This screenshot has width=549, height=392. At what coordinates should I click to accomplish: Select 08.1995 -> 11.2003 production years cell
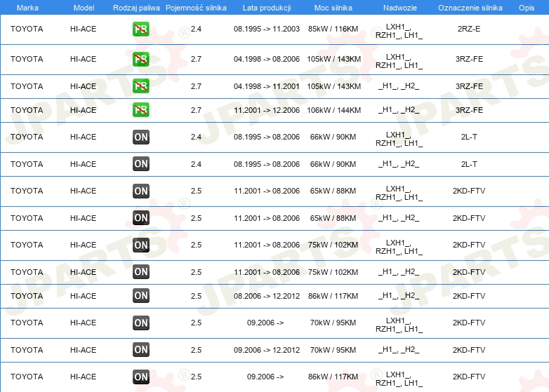point(267,29)
